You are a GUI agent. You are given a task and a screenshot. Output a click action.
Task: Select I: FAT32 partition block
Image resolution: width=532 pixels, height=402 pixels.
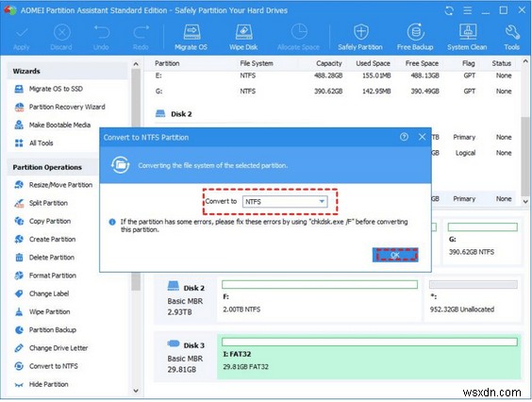click(x=369, y=356)
